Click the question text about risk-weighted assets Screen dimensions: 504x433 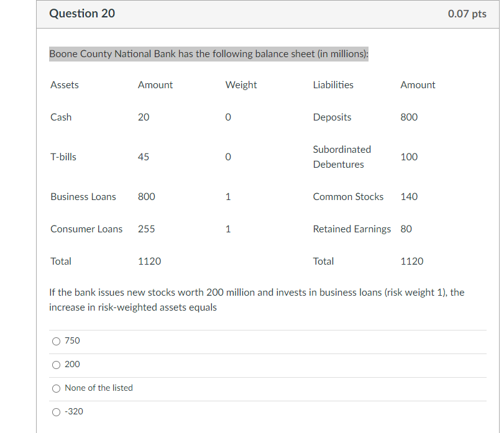(257, 299)
